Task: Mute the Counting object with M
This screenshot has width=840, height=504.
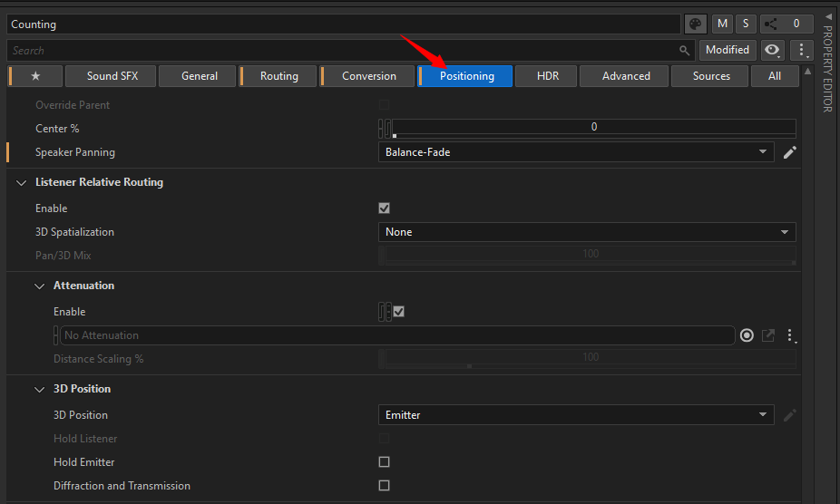Action: click(x=722, y=24)
